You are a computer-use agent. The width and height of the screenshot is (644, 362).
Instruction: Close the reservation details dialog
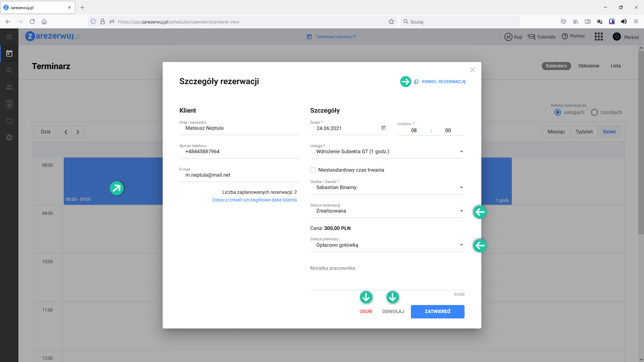point(473,70)
